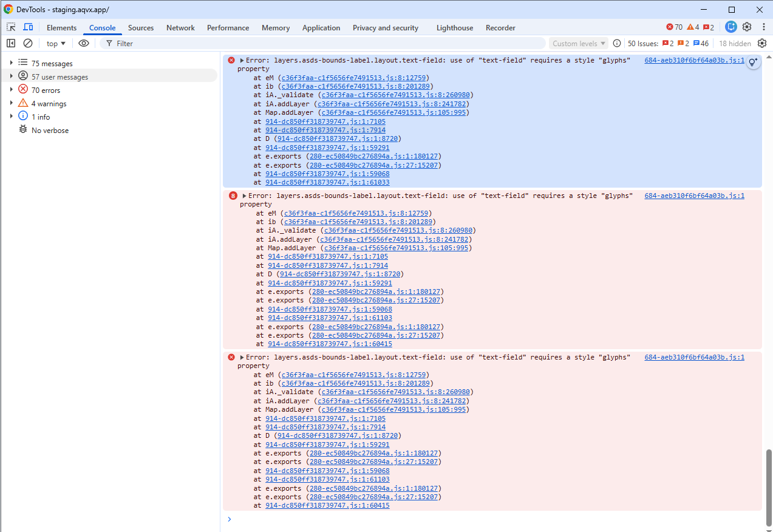This screenshot has height=532, width=773.
Task: Open DevTools settings gear in top bar
Action: [x=747, y=27]
